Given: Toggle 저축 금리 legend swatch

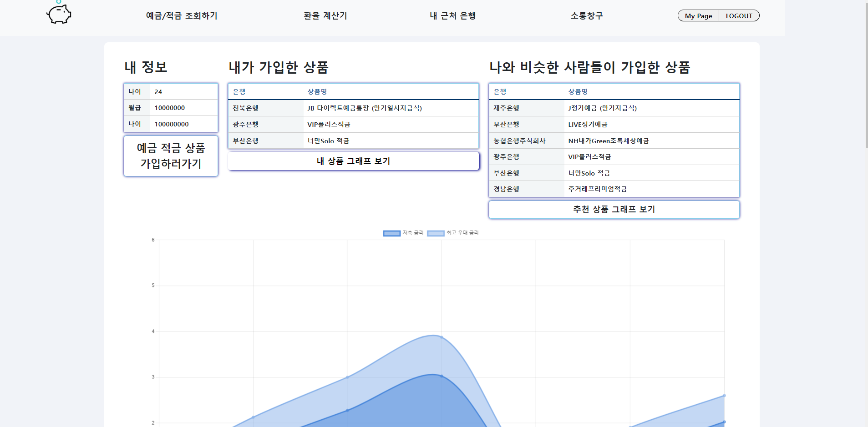Looking at the screenshot, I should coord(392,233).
